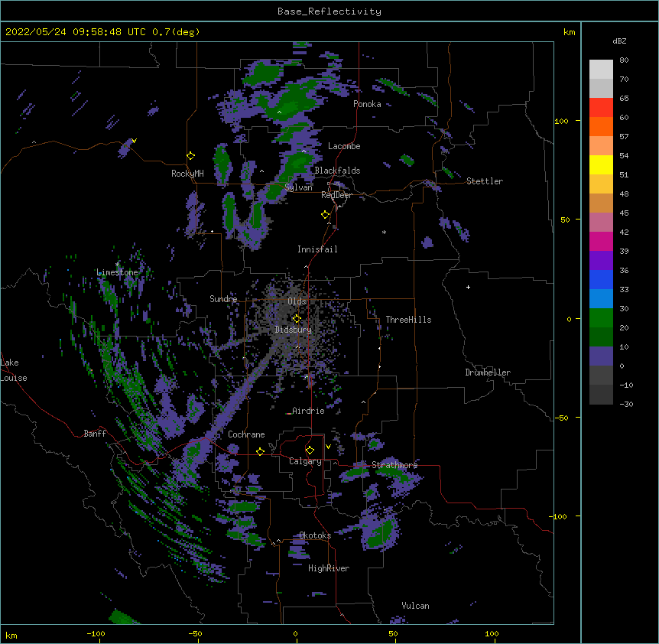Click the Calgary city label

tap(305, 461)
